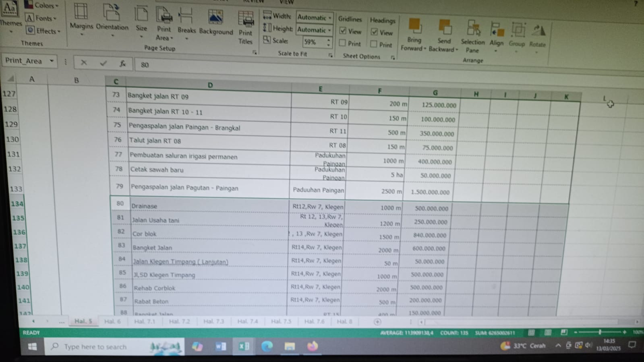Open Insert Function dialog
The width and height of the screenshot is (644, 362).
tap(122, 64)
